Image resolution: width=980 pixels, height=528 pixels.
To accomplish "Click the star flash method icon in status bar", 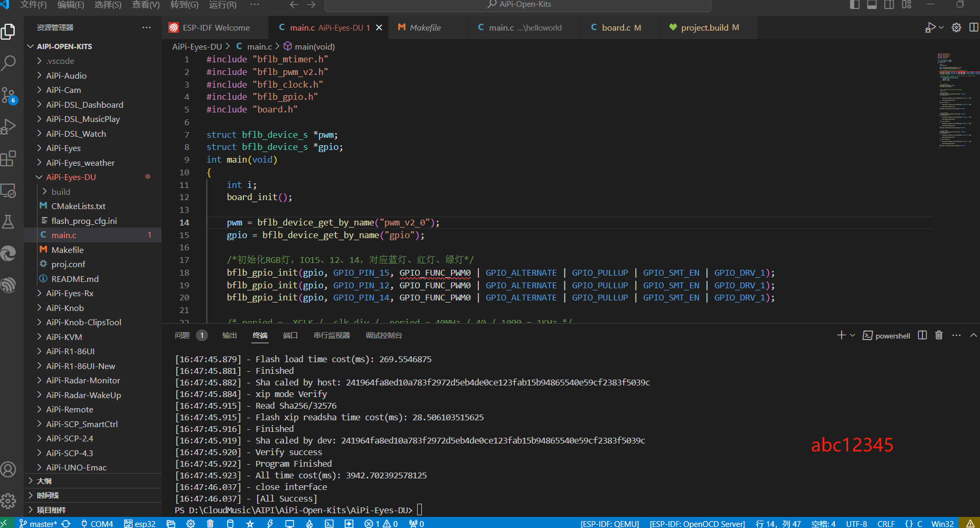I will tap(250, 523).
